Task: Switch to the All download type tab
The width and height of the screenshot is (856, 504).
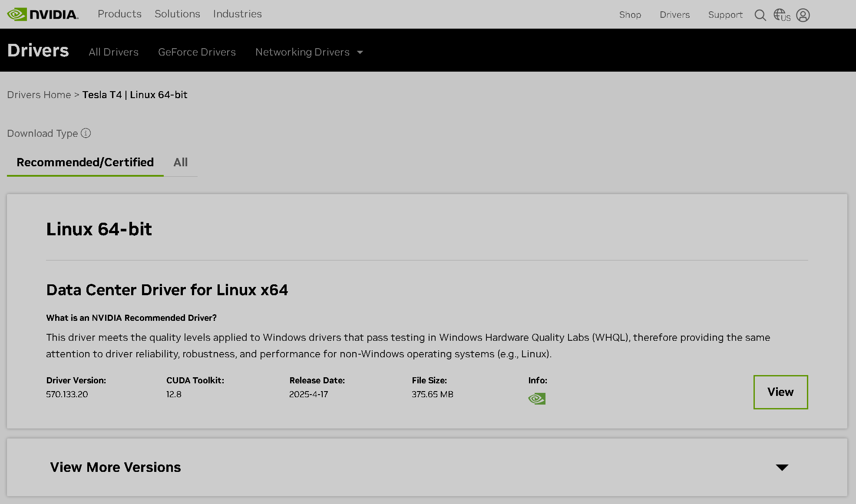Action: 180,162
